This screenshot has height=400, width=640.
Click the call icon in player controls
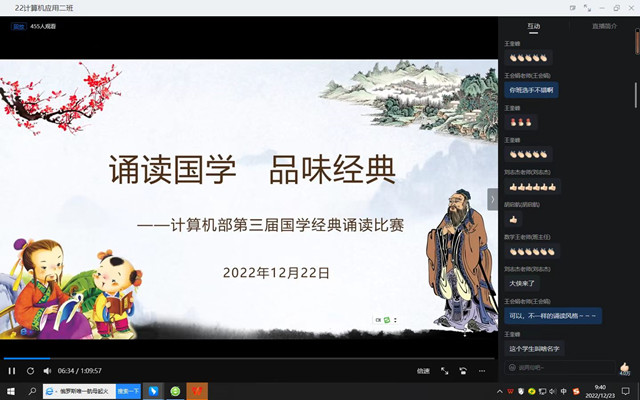click(464, 371)
